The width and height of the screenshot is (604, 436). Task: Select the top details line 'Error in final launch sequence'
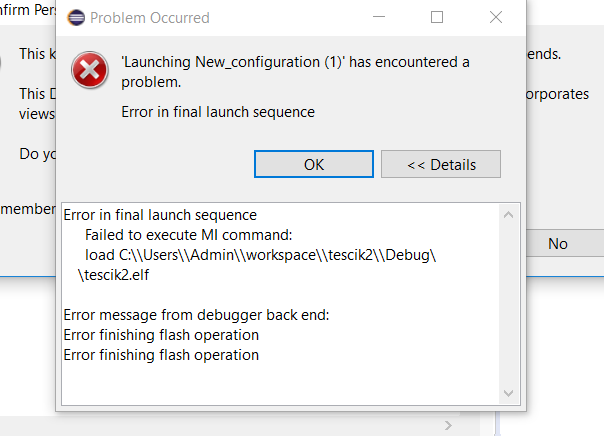(160, 215)
